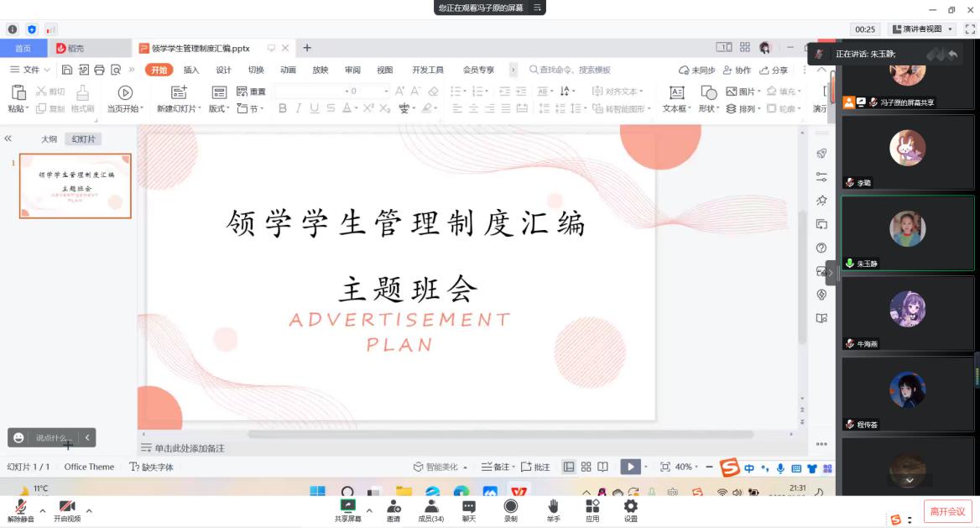Select slide 1 thumbnail in the panel
Viewport: 980px width, 528px height.
point(76,186)
